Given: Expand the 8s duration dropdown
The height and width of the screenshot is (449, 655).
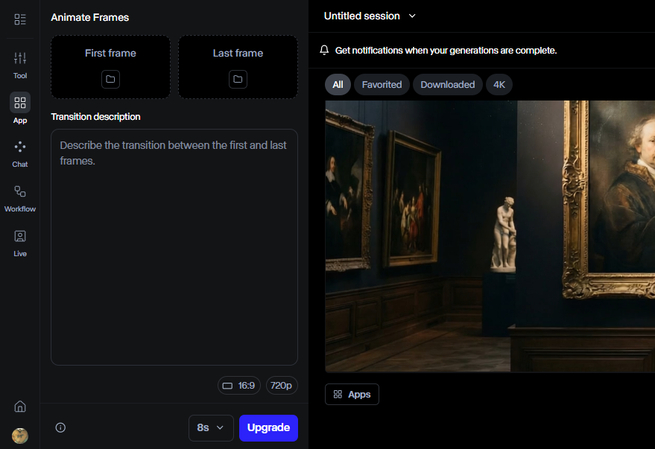Looking at the screenshot, I should 210,428.
